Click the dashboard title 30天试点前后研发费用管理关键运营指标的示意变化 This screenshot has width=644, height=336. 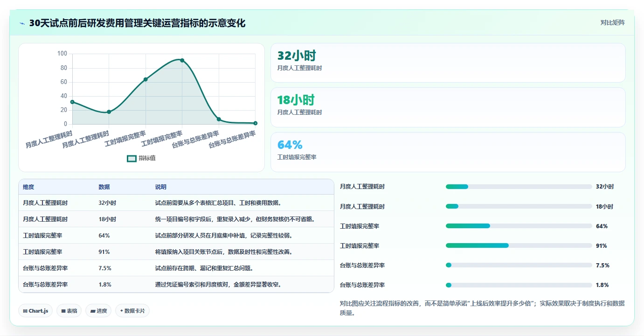[137, 23]
